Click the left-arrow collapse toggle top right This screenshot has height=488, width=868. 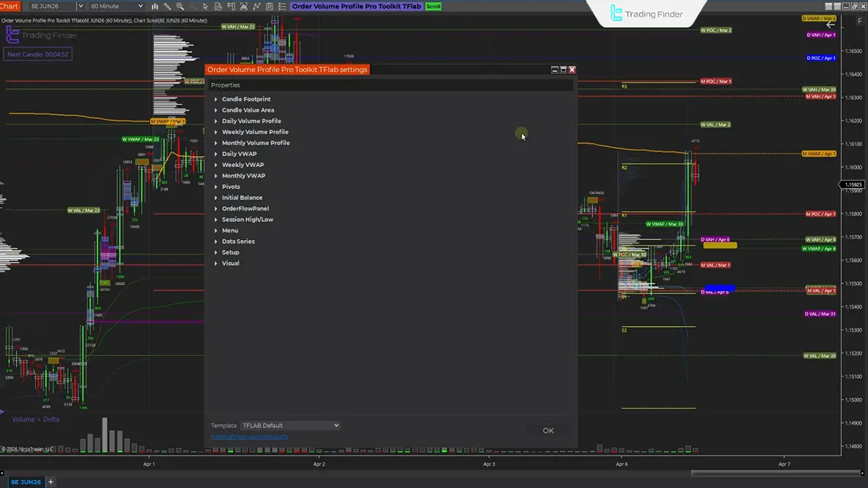[830, 24]
